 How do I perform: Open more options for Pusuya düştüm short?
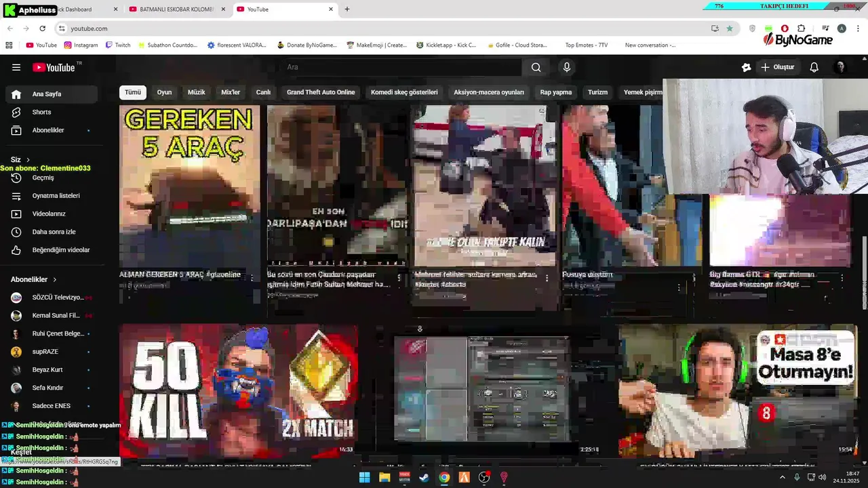pyautogui.click(x=679, y=287)
